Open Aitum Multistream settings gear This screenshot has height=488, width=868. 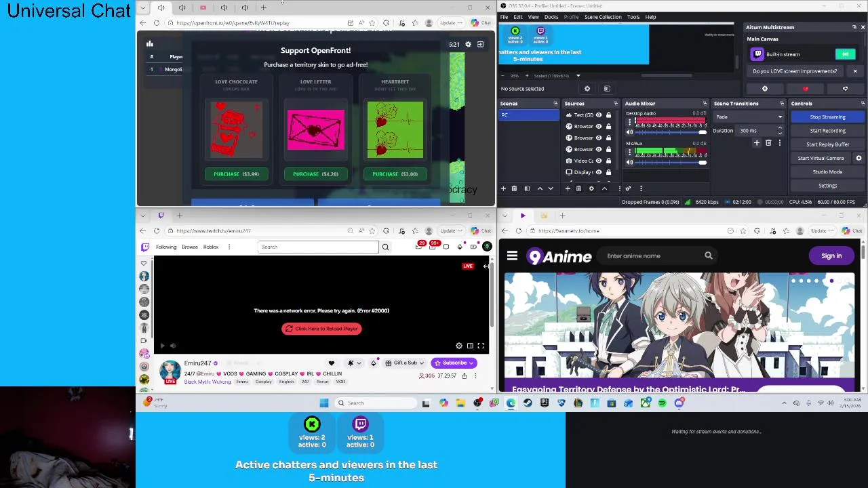(765, 89)
